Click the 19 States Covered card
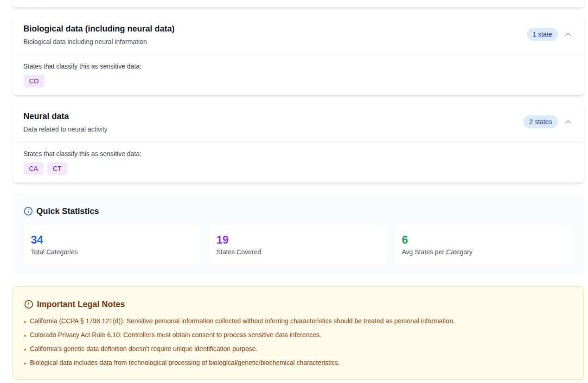This screenshot has height=383, width=588. pos(298,245)
